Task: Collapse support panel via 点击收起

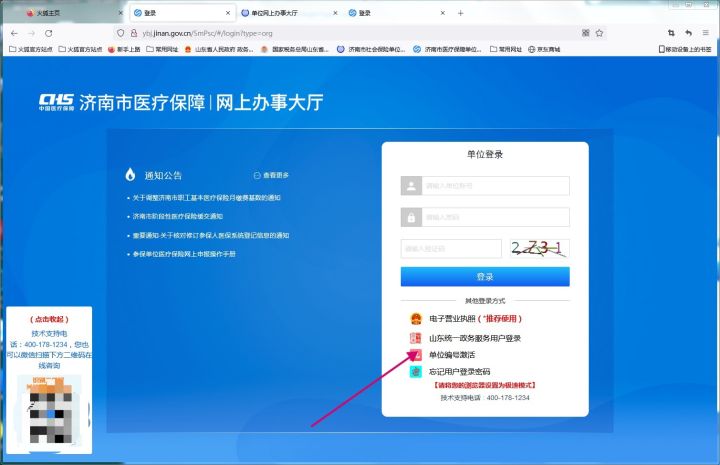Action: click(49, 319)
